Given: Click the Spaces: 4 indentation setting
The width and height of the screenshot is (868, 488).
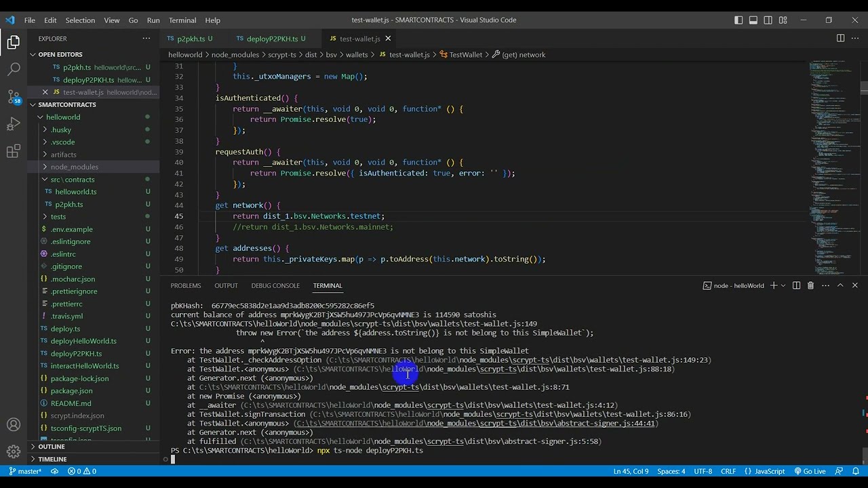Looking at the screenshot, I should click(671, 471).
